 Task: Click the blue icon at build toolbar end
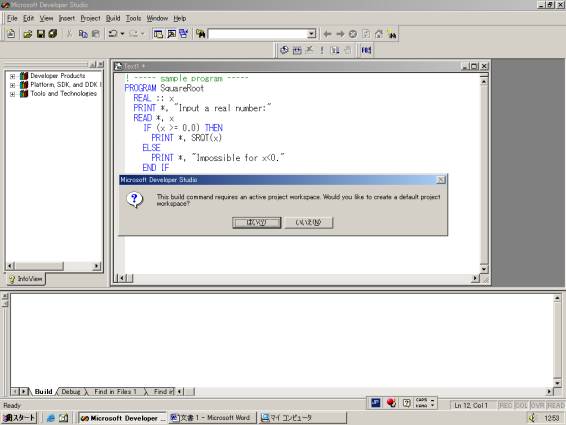pos(366,50)
